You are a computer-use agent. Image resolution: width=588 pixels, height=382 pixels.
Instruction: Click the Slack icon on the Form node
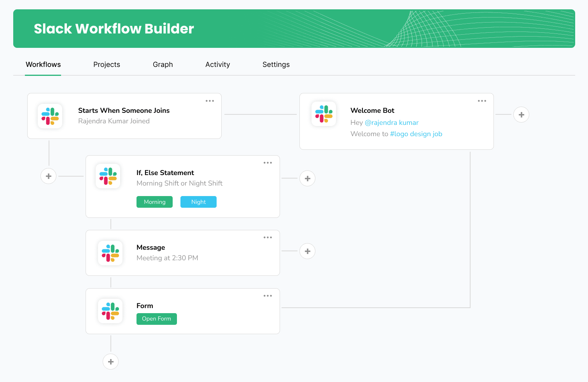pyautogui.click(x=110, y=311)
